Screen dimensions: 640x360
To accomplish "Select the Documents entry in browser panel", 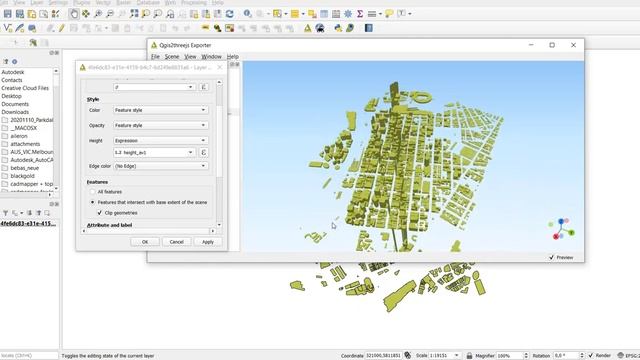I will pyautogui.click(x=15, y=104).
